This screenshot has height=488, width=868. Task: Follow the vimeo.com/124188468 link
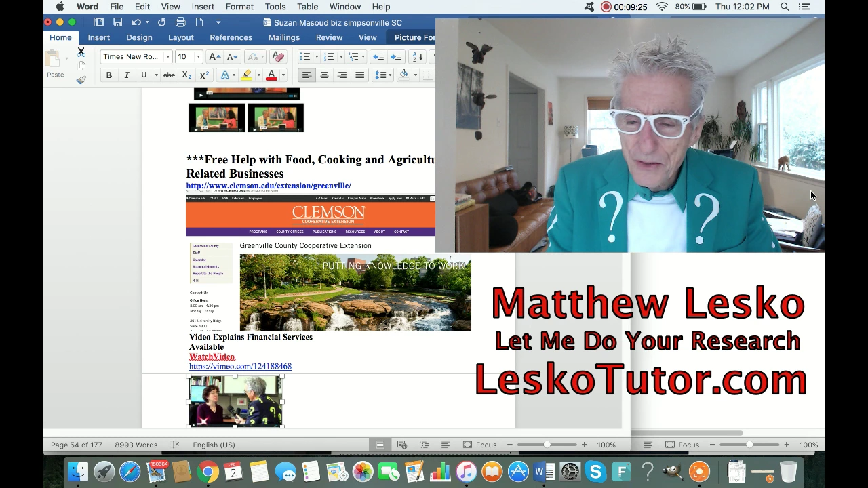click(240, 366)
